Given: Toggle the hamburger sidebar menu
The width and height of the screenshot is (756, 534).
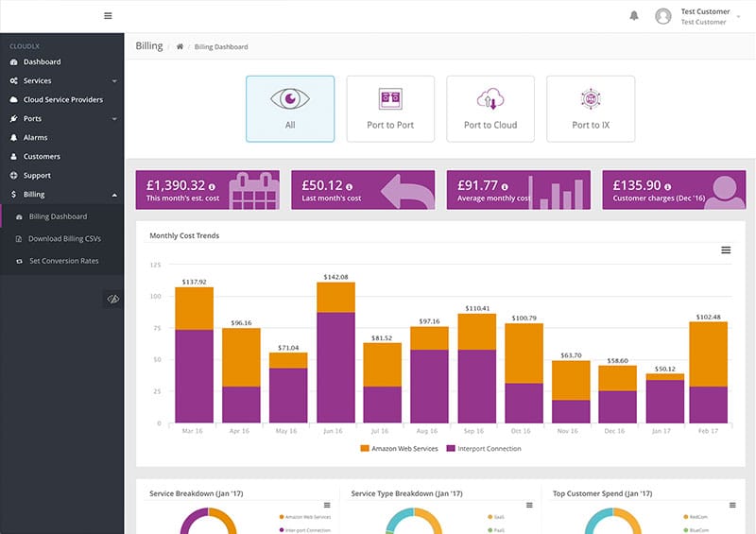Looking at the screenshot, I should [x=108, y=16].
